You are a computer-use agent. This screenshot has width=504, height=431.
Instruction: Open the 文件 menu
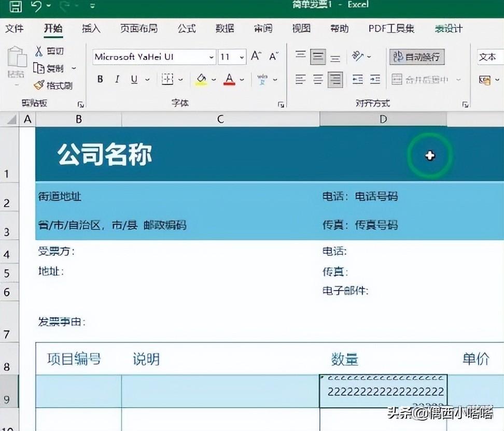15,29
